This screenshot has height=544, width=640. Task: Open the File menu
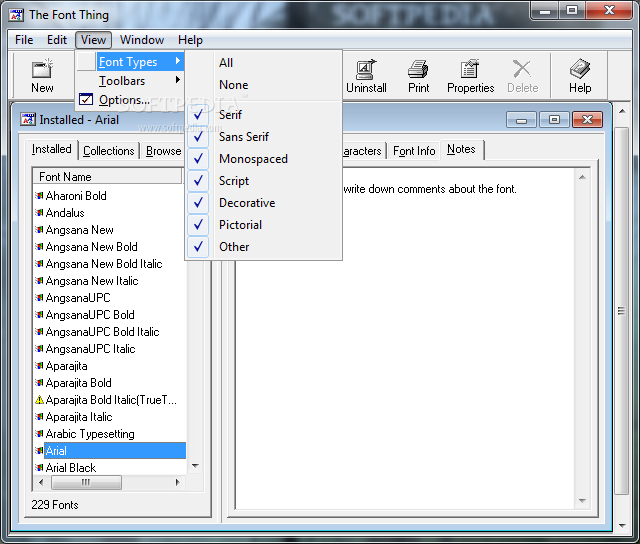pos(24,40)
